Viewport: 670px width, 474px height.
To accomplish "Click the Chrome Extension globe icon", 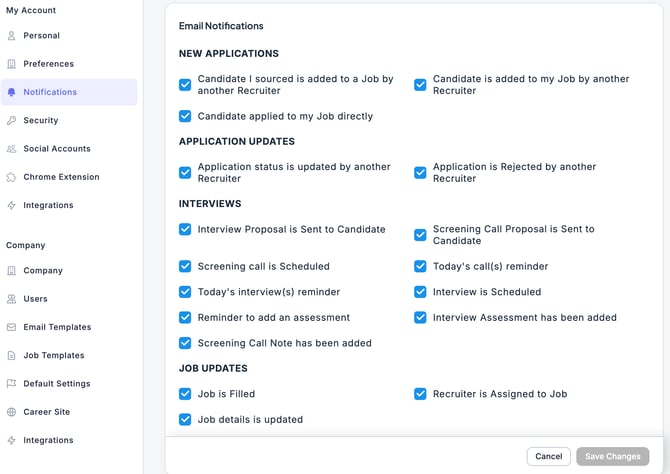I will tap(12, 177).
